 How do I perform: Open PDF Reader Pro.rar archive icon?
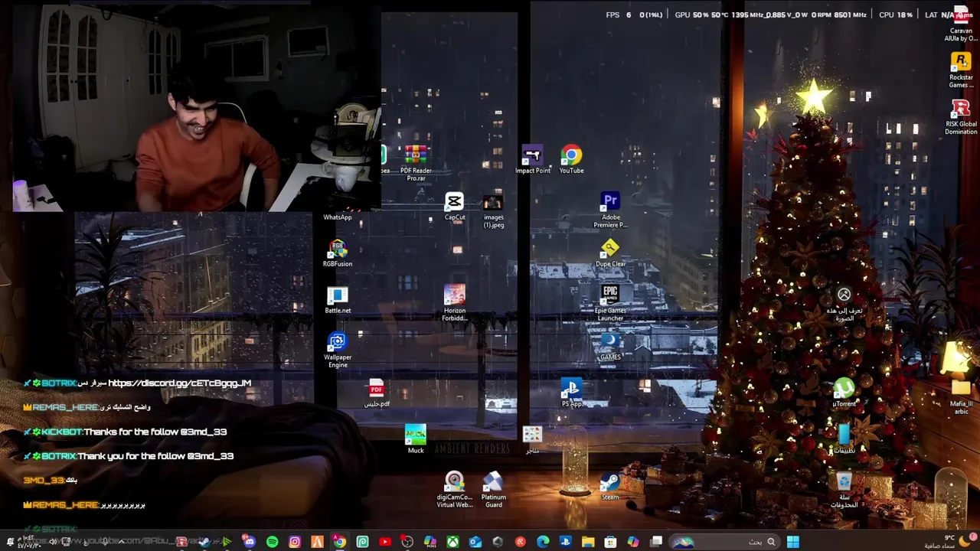pyautogui.click(x=416, y=164)
